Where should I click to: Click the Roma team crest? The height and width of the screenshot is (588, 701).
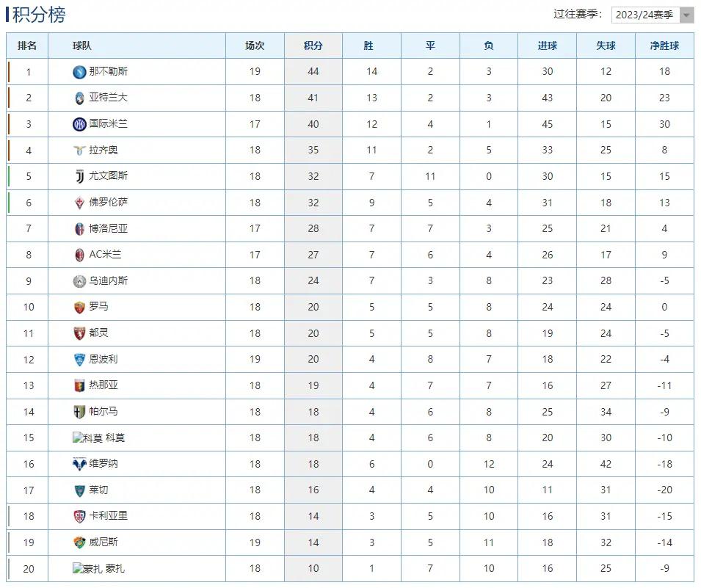pos(79,307)
